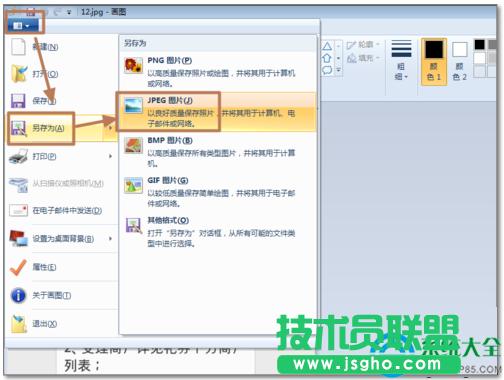
Task: Click 退出 to exit Paint
Action: click(62, 323)
